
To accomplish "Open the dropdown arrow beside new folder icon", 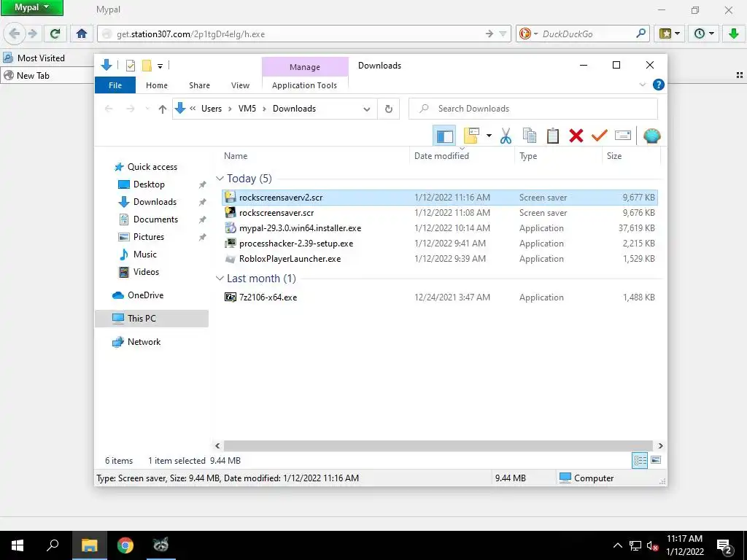I will tap(489, 136).
